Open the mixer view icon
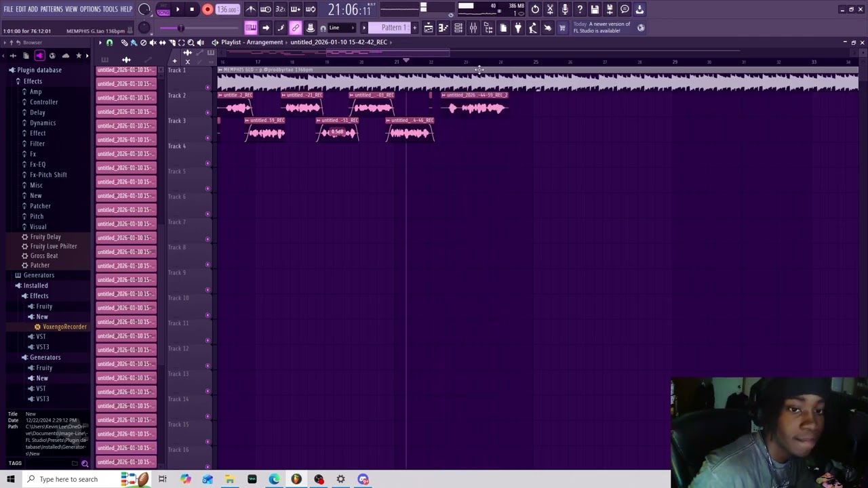 (x=473, y=28)
